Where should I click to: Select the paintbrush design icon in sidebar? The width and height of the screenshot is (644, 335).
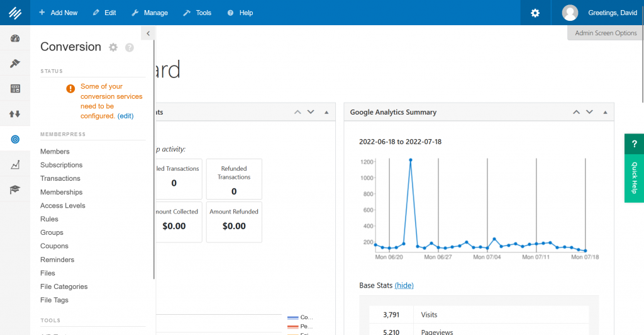(x=15, y=64)
